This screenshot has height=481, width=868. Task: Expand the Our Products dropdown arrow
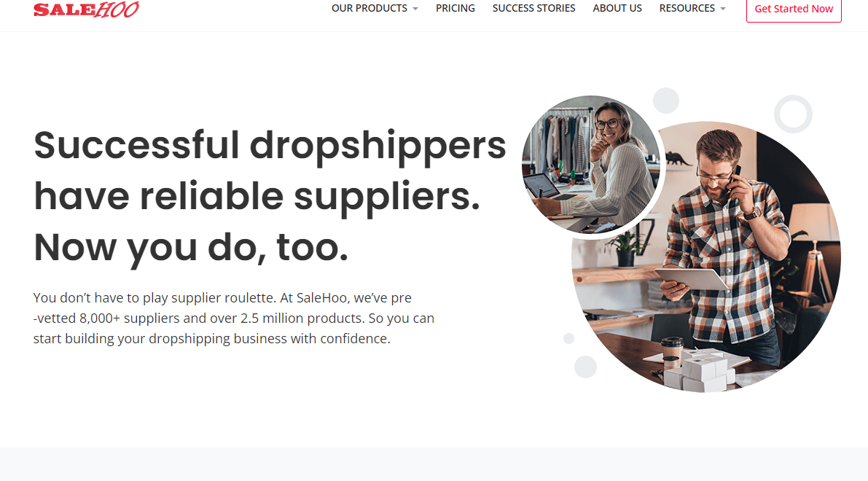[x=415, y=9]
